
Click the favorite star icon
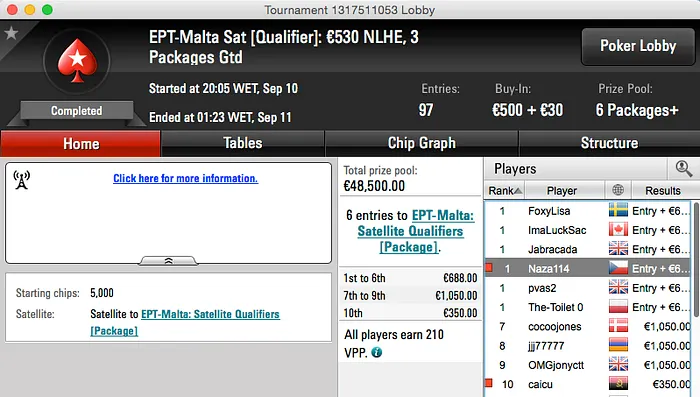click(11, 33)
